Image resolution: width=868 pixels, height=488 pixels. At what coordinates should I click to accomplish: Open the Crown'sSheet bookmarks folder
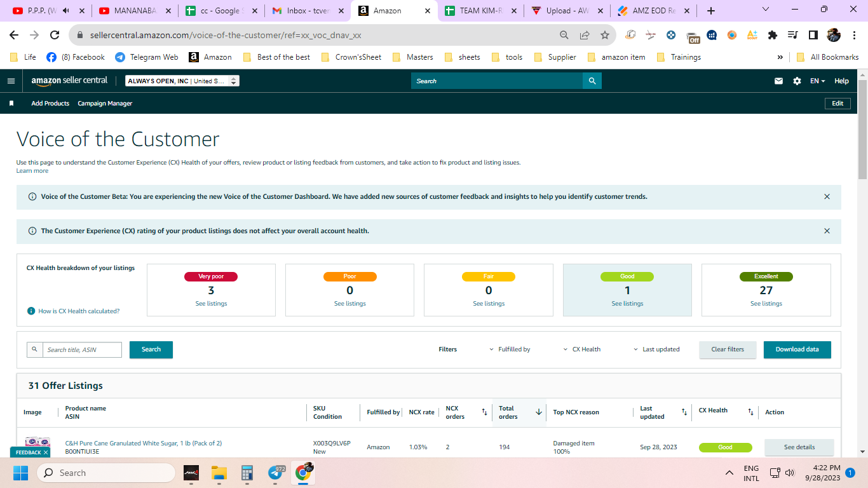tap(351, 57)
